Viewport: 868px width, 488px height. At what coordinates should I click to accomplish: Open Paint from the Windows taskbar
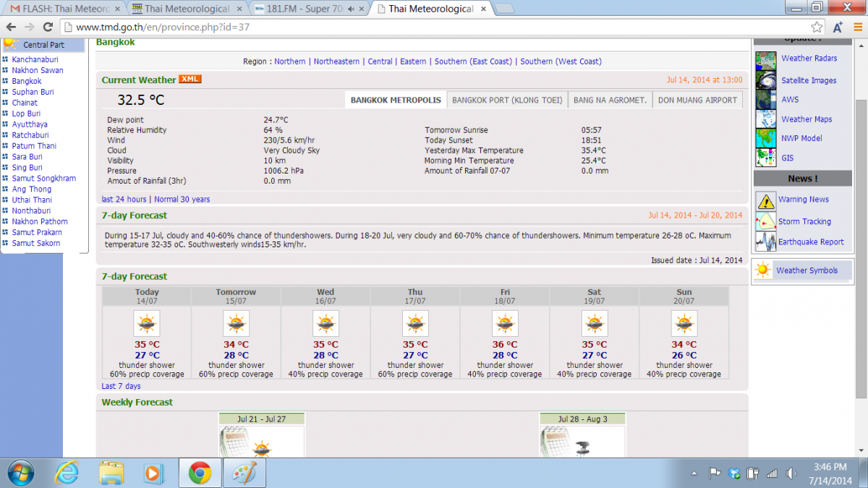(242, 473)
